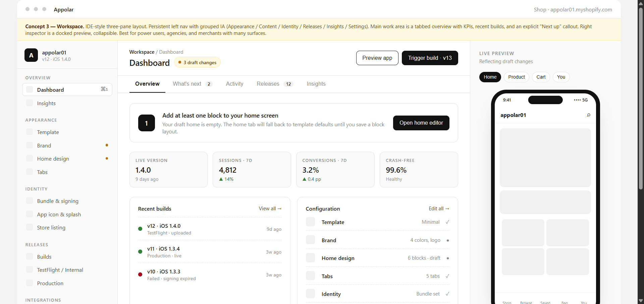Click the Brand icon in Configuration card

point(311,240)
